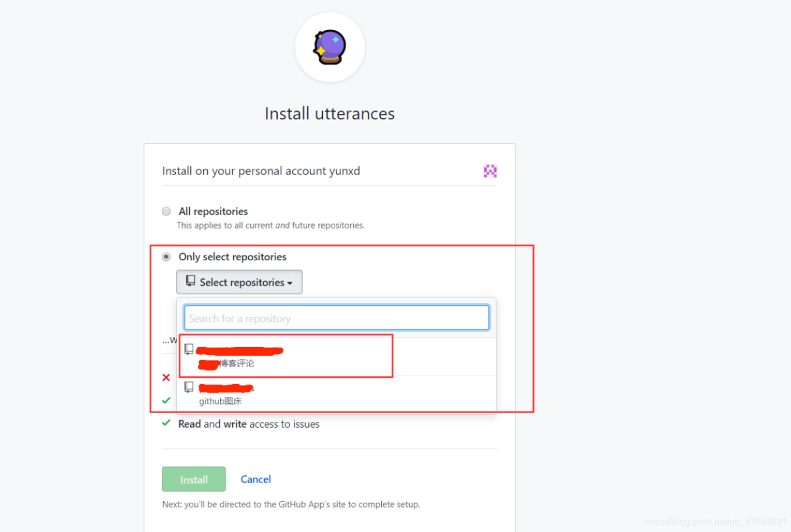Click the Cancel link

tap(256, 479)
